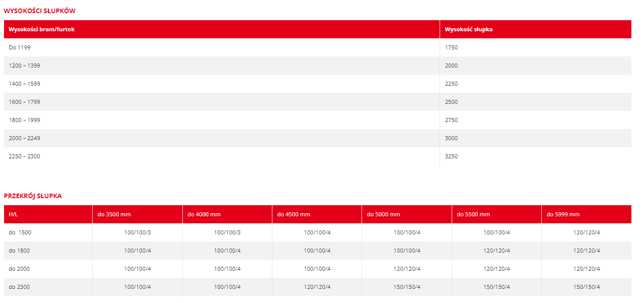Click the 'do 5000 mm' column header
The image size is (644, 303).
407,214
